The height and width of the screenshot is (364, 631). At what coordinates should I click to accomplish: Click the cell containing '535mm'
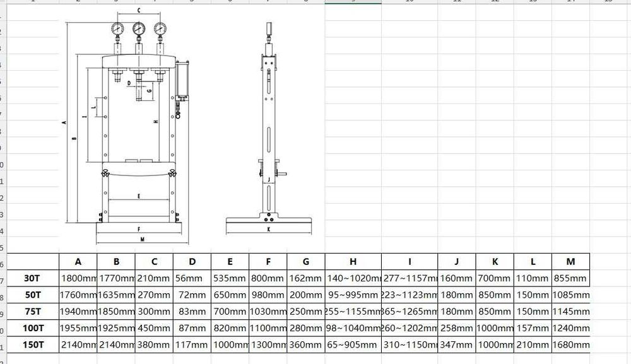point(230,278)
